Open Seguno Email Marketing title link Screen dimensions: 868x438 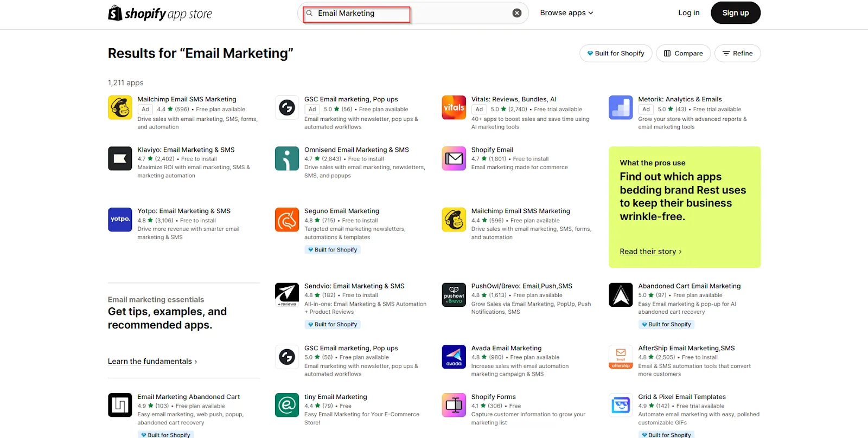coord(342,211)
